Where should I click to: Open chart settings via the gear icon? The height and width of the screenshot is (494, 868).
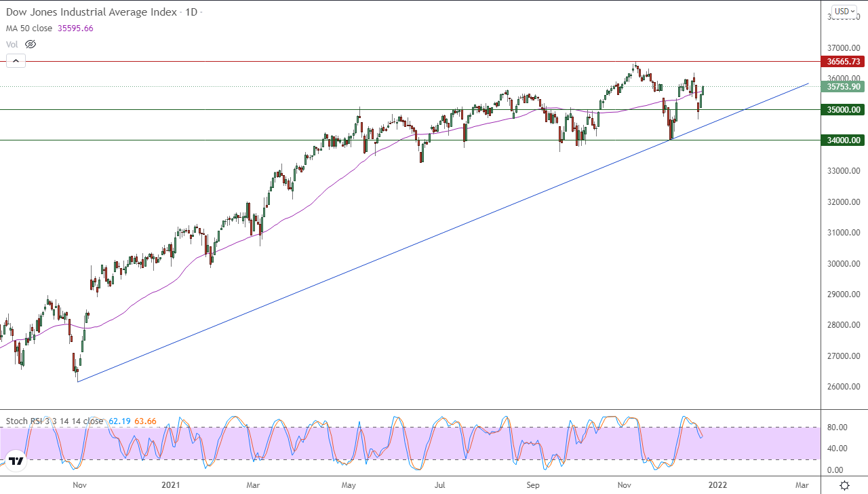pos(844,485)
